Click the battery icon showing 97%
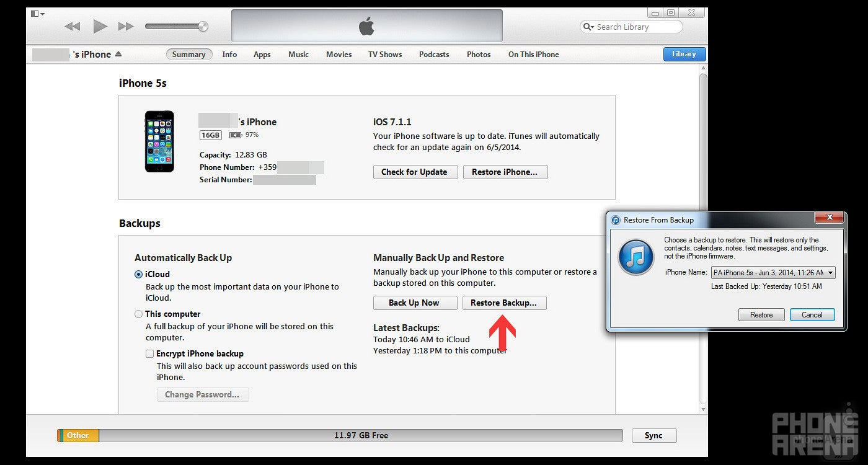 click(236, 135)
